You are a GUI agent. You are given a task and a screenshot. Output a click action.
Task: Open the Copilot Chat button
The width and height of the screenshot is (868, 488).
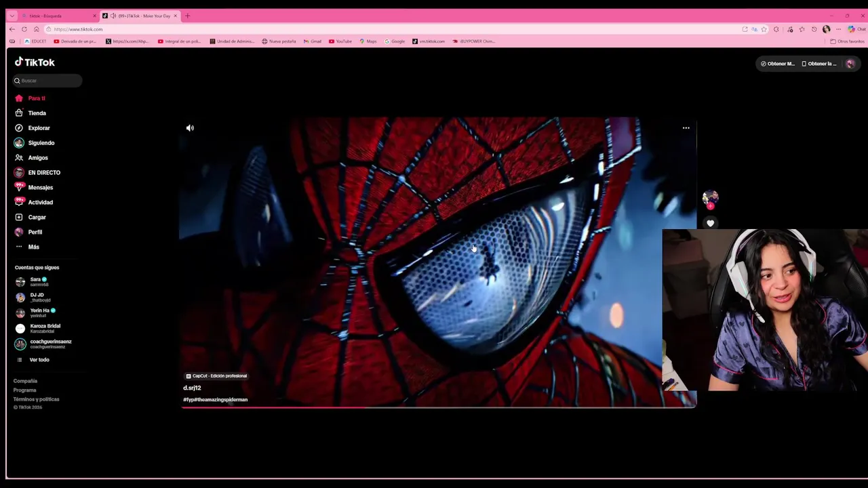click(856, 29)
